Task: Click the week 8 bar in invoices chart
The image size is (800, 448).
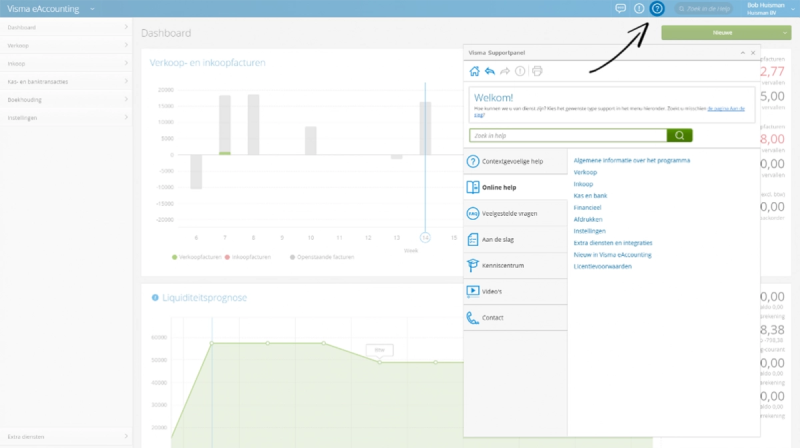Action: coord(254,125)
